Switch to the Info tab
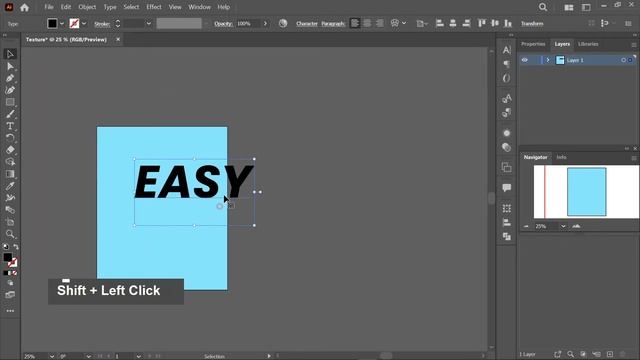This screenshot has height=360, width=640. pos(561,157)
